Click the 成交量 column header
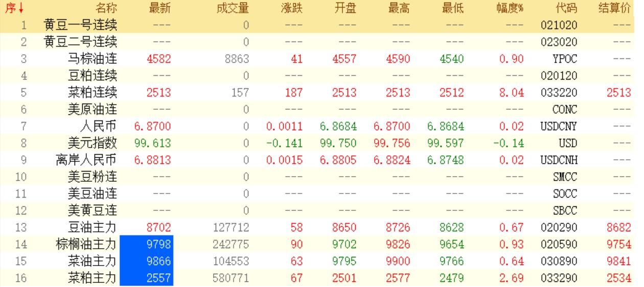 click(x=232, y=9)
